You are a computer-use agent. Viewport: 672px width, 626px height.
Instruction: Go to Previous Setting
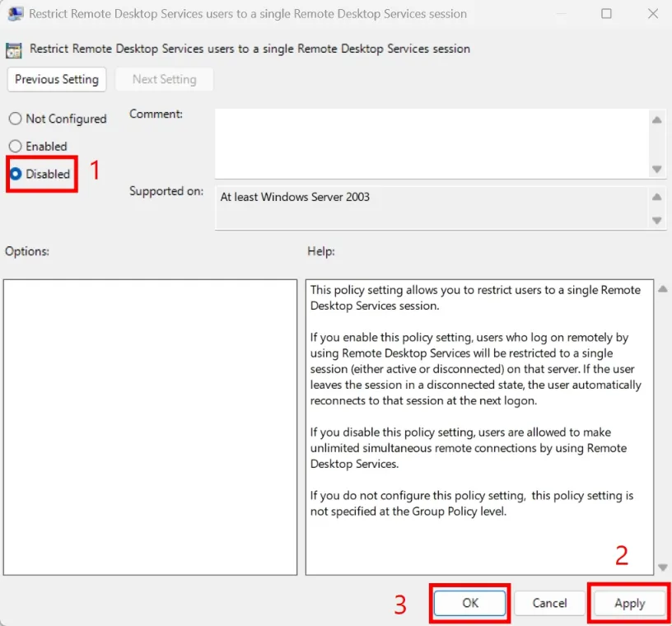click(57, 79)
